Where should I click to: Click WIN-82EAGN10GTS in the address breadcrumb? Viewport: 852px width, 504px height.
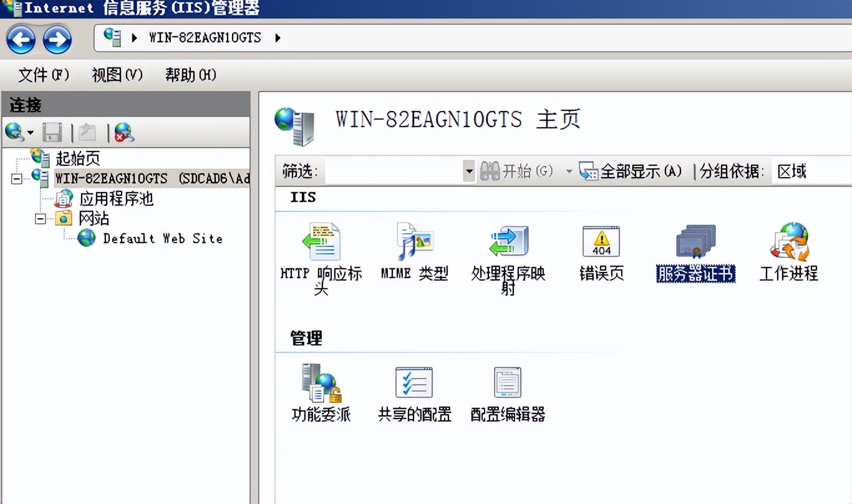click(x=205, y=38)
